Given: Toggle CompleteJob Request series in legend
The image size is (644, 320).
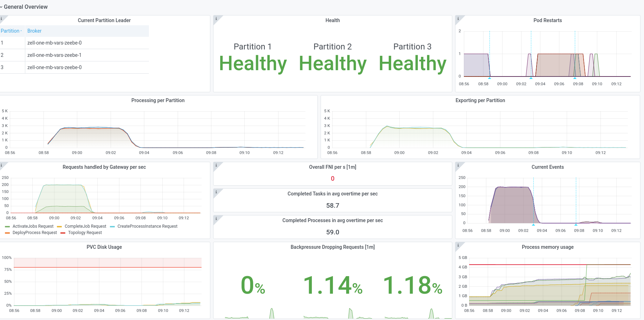Looking at the screenshot, I should [x=85, y=226].
